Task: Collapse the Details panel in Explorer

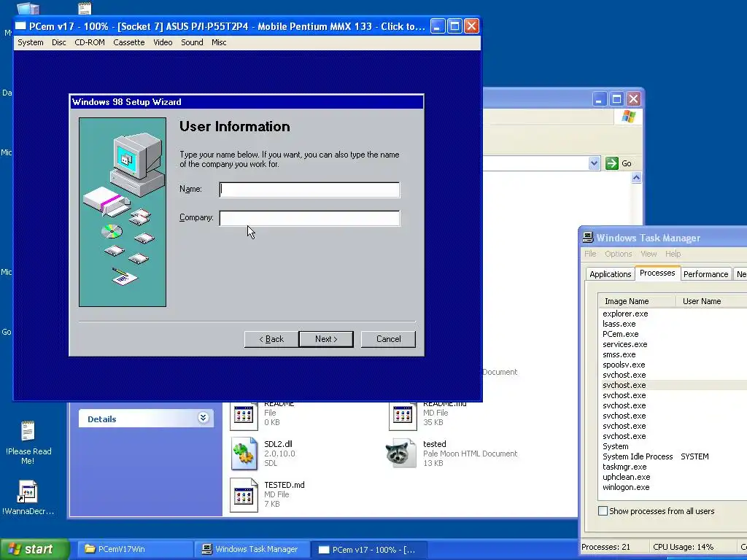Action: [203, 418]
